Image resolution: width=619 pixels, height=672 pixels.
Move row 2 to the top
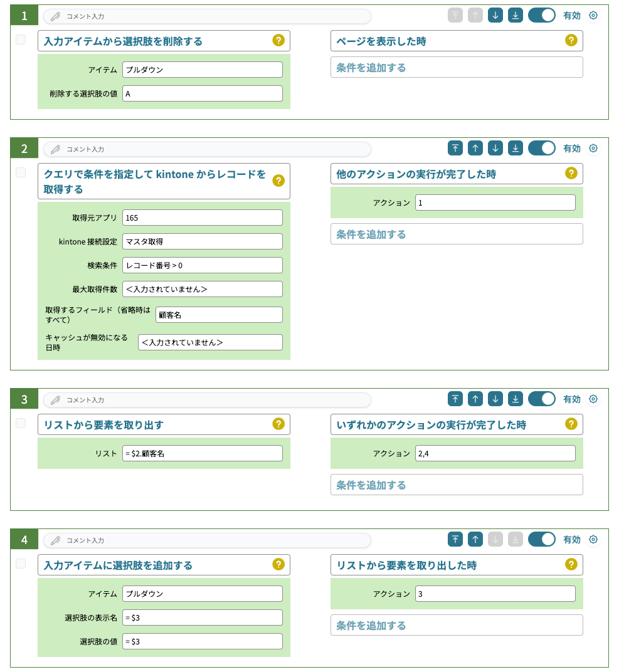pos(455,149)
